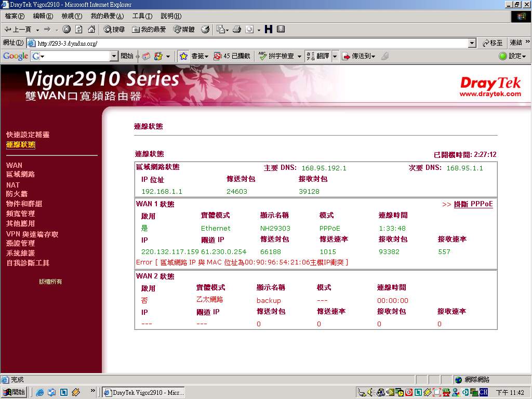This screenshot has height=399, width=532.
Task: Click the Go (移至) button
Action: tap(493, 43)
